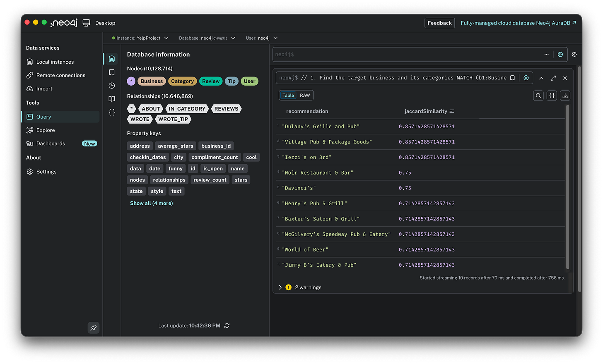The image size is (603, 364).
Task: Click the "Dulany's Grille and Pub" cell
Action: coord(321,127)
